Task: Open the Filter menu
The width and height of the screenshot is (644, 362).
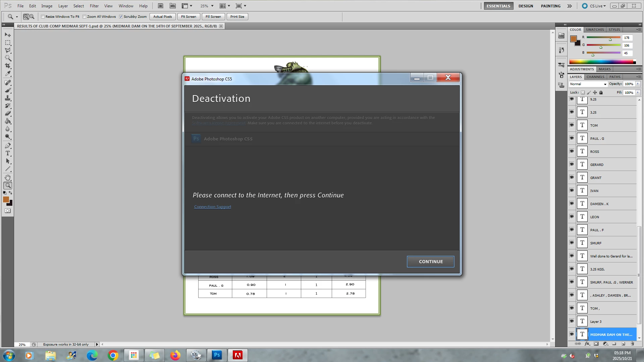Action: point(94,6)
